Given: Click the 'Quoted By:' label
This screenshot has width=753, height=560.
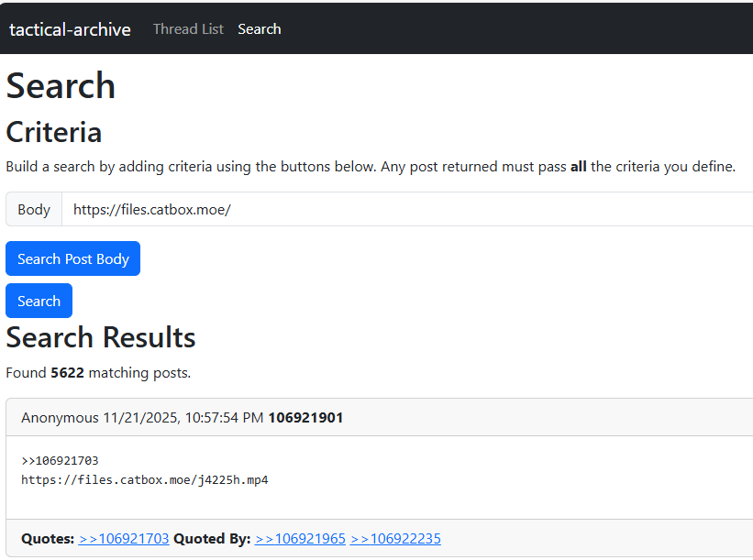Looking at the screenshot, I should click(x=212, y=539).
